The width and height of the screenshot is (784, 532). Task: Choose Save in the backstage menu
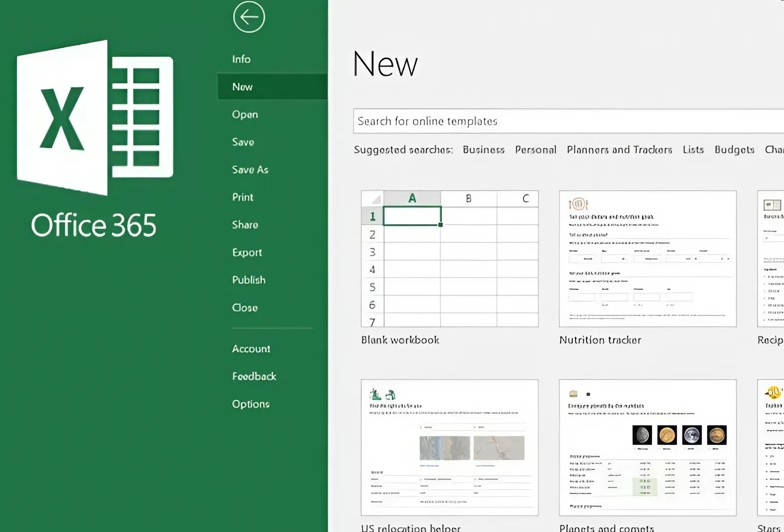click(243, 142)
